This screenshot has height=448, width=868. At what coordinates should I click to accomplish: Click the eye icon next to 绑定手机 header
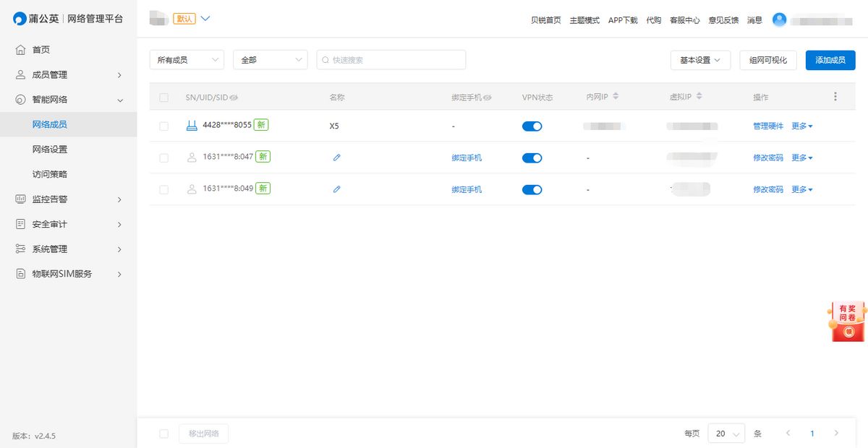(x=488, y=97)
